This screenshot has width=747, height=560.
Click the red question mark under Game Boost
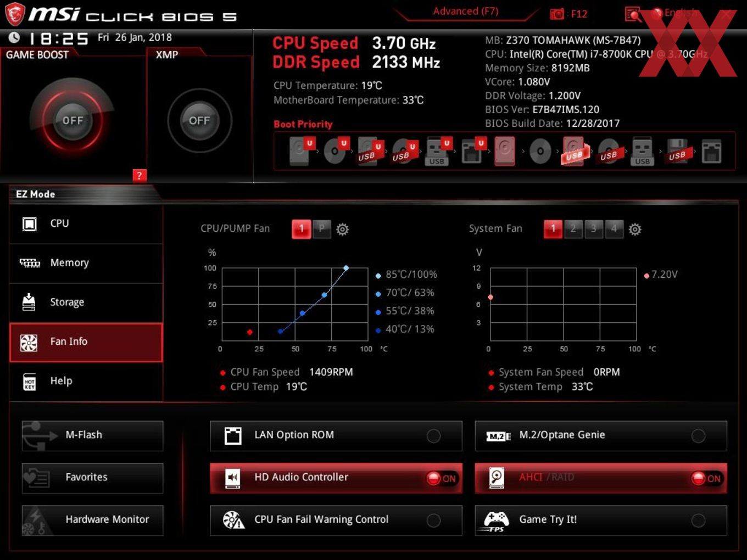point(140,175)
